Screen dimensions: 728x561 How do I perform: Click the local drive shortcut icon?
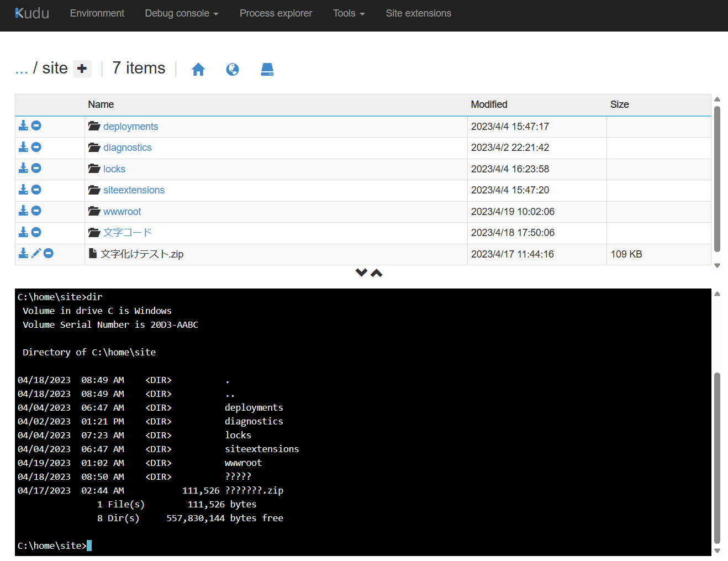click(267, 69)
